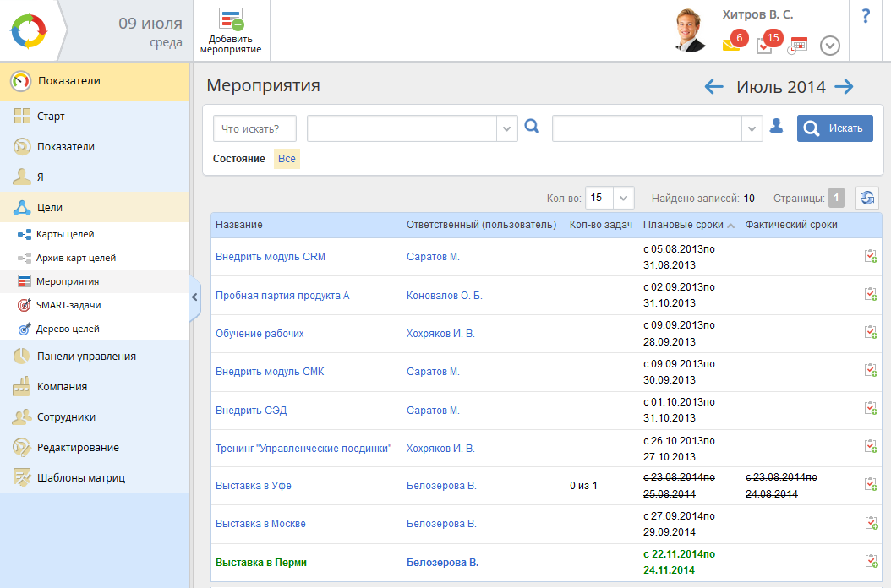Screen dimensions: 891x588
Task: Open the first search combo box dropdown arrow
Action: [x=506, y=128]
